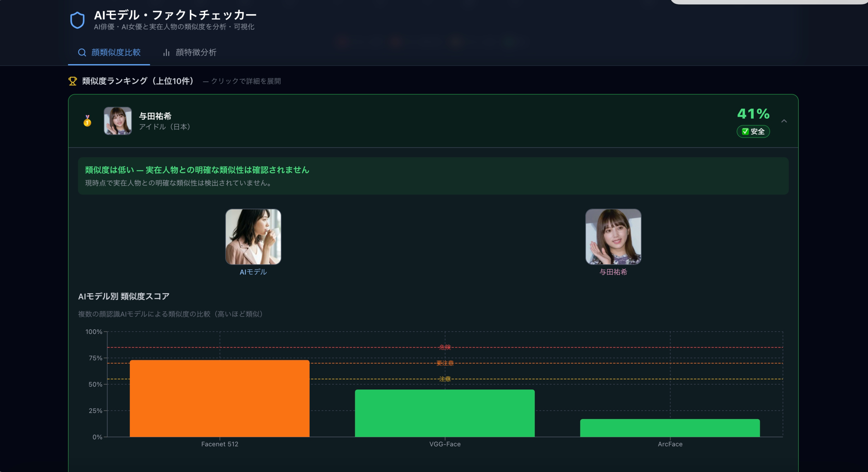Click the green check icon inside 安全 badge

pyautogui.click(x=744, y=131)
